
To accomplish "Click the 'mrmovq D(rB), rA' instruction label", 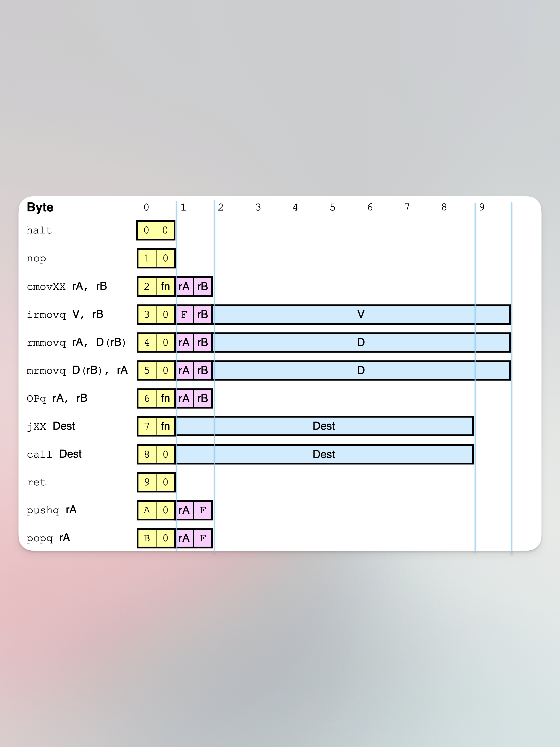I will [77, 370].
